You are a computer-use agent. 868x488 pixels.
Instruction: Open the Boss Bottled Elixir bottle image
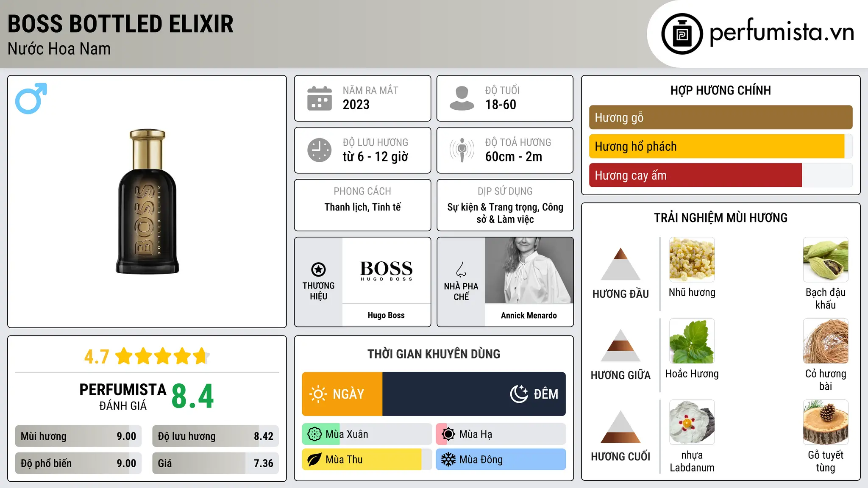[x=147, y=201]
